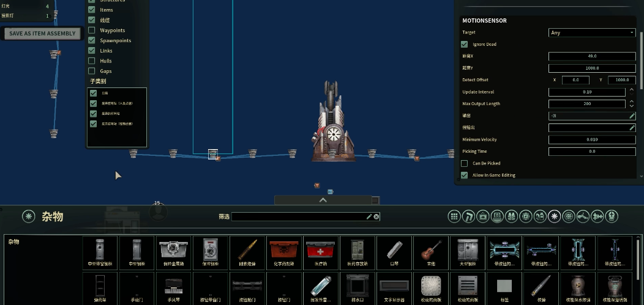Expand the entity panel with up chevron

click(323, 200)
